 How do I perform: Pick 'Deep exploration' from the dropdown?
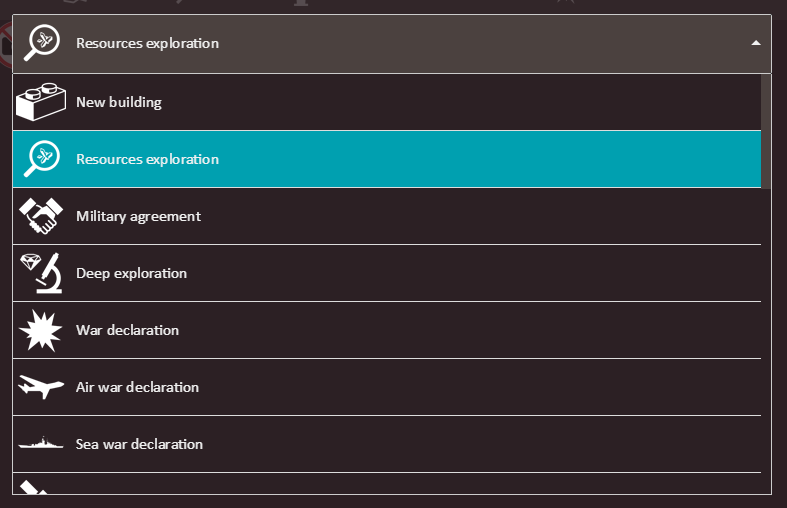[x=131, y=273]
